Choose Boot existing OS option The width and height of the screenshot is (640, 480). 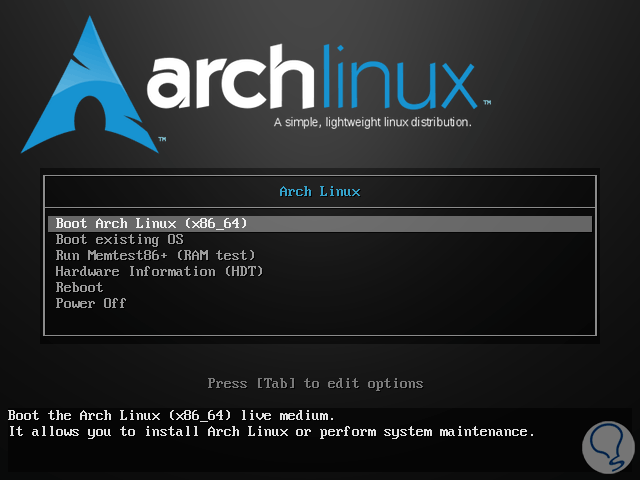point(120,240)
